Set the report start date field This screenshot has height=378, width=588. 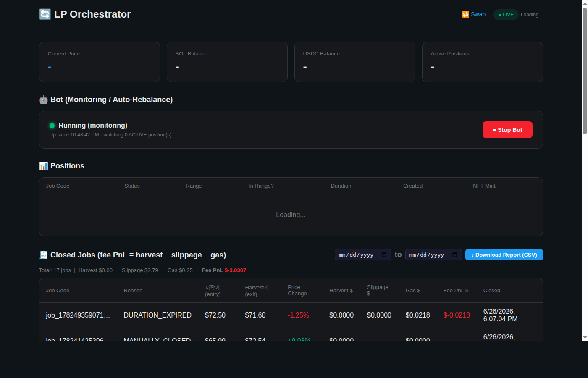(x=363, y=255)
